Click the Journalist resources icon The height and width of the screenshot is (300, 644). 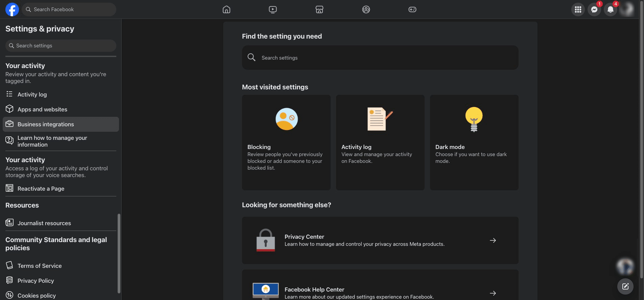click(x=9, y=223)
